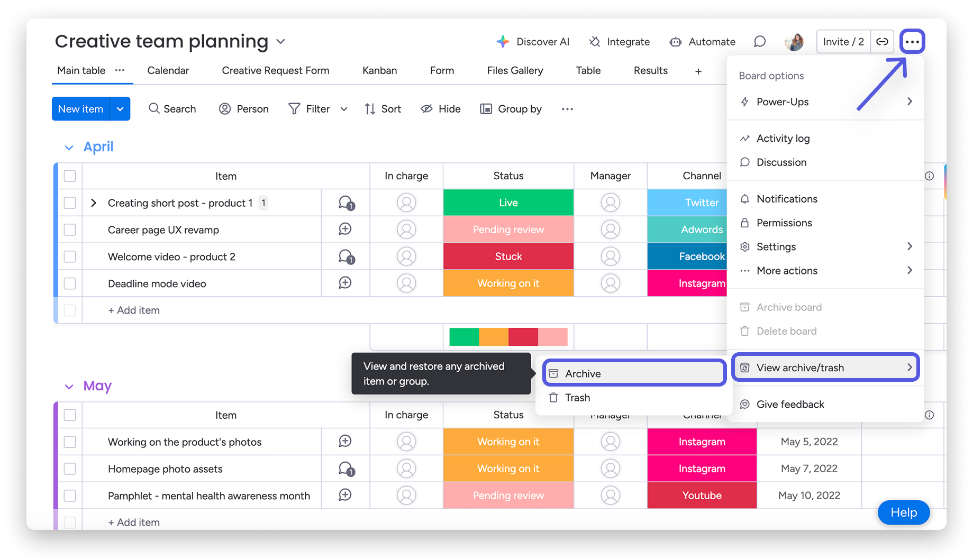Open Integrate from the top bar
Image resolution: width=973 pixels, height=560 pixels.
coord(619,41)
